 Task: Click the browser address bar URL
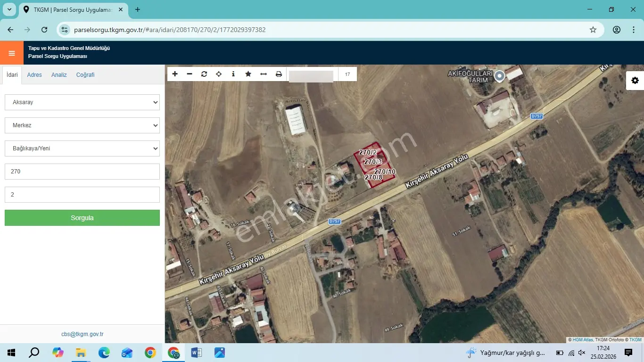[x=170, y=30]
